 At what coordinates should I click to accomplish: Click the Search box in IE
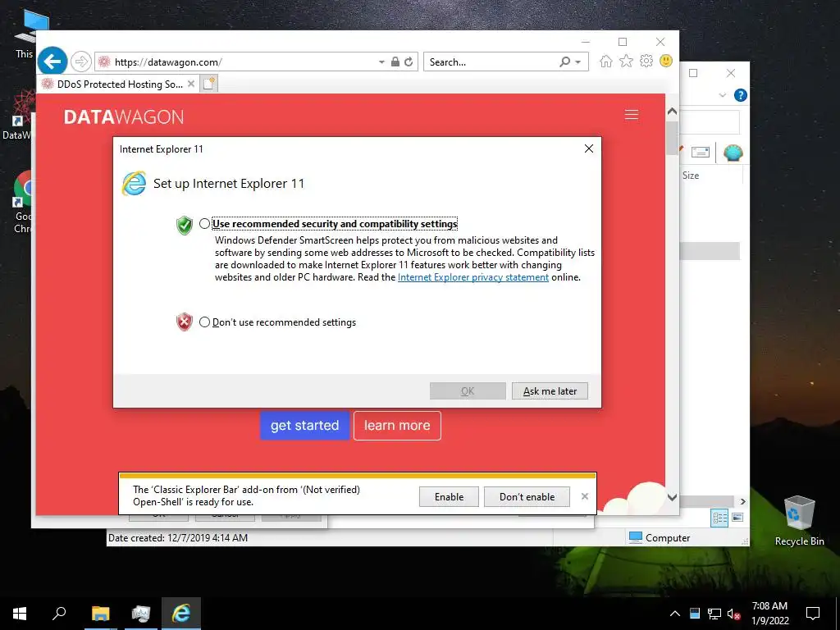[x=491, y=62]
